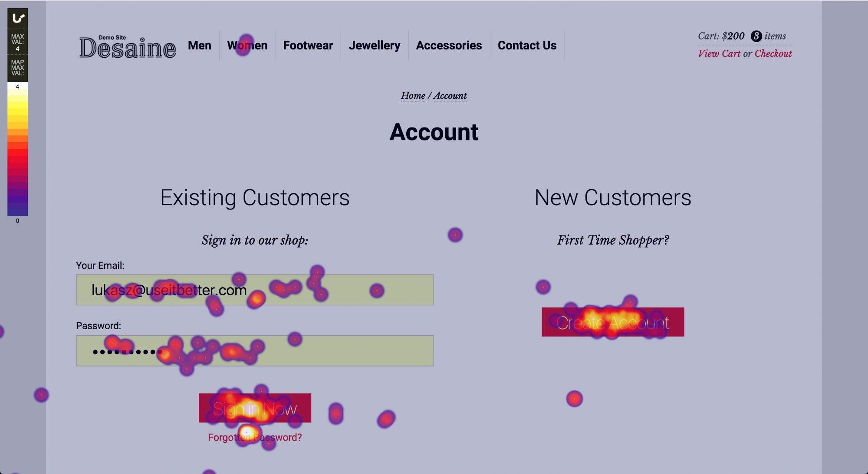Viewport: 868px width, 474px height.
Task: Click inside the Password field
Action: pyautogui.click(x=255, y=350)
